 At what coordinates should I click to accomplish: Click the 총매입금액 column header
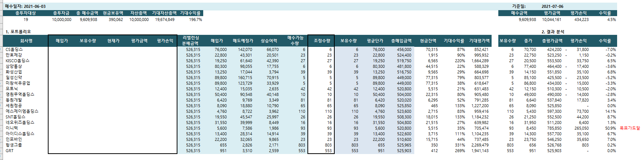click(401, 41)
